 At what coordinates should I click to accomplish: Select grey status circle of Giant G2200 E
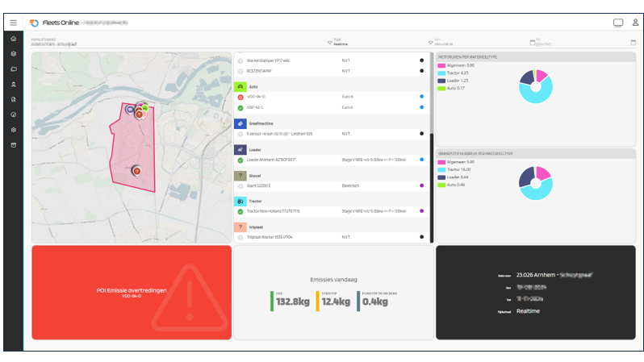[240, 186]
